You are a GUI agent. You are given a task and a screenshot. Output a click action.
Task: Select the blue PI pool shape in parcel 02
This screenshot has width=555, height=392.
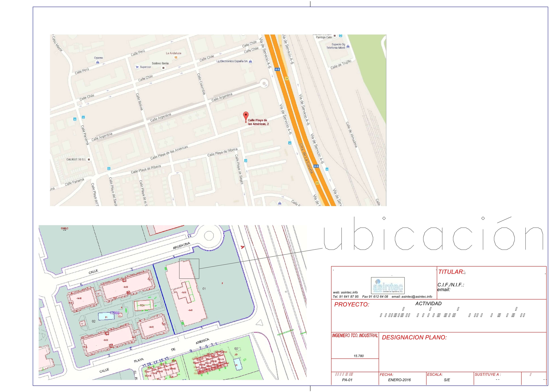(x=106, y=316)
